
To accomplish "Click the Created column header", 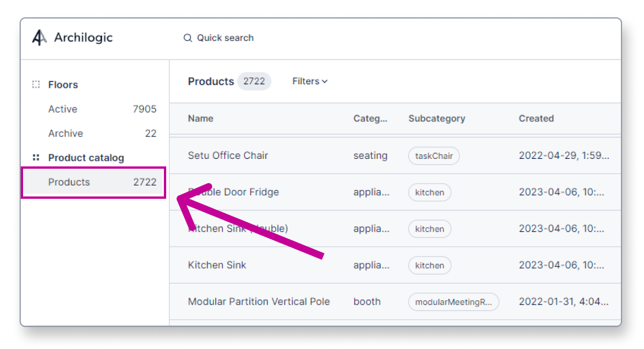I will pyautogui.click(x=536, y=118).
